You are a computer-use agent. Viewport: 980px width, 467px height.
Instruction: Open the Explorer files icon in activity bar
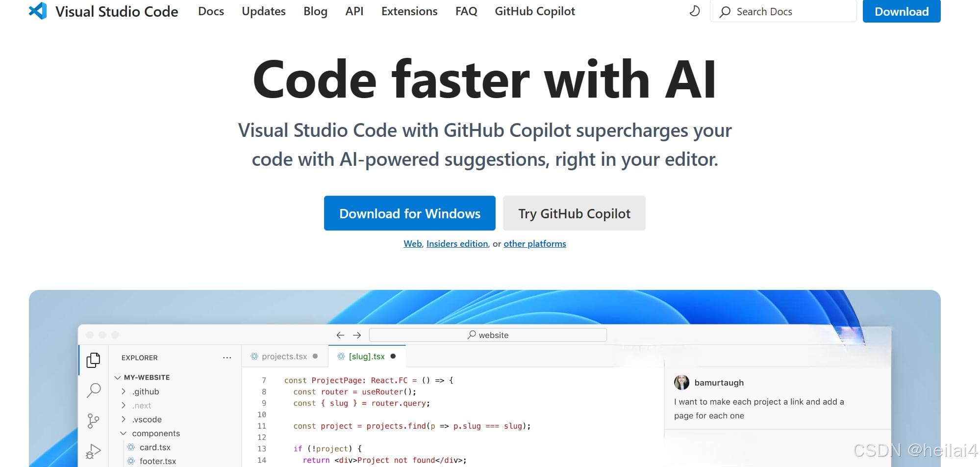tap(93, 360)
